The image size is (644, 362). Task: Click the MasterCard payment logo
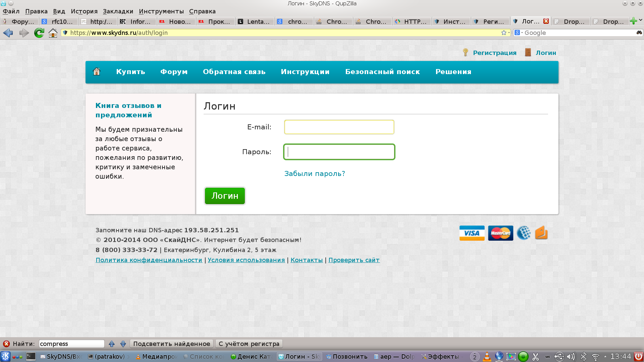tap(500, 233)
